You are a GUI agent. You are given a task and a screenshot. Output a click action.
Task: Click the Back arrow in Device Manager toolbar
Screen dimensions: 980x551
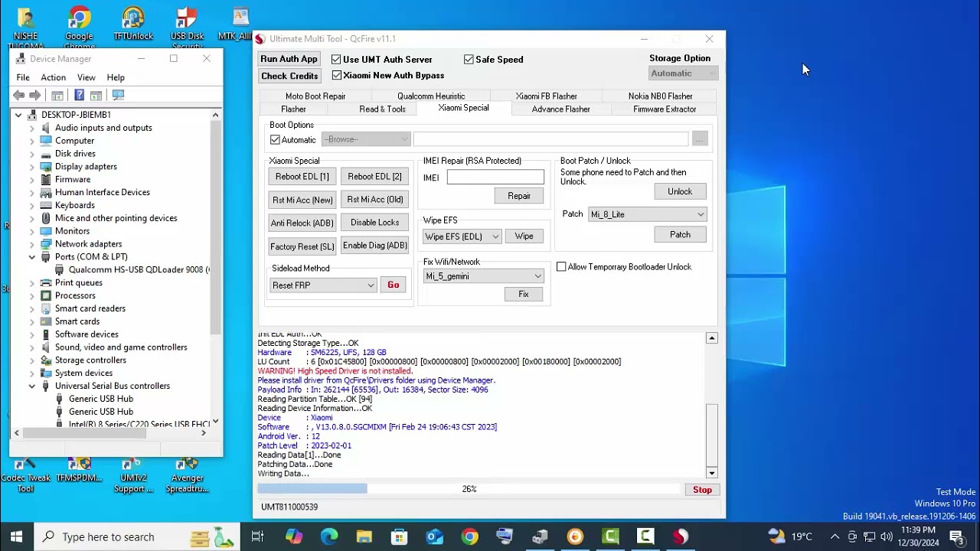19,95
